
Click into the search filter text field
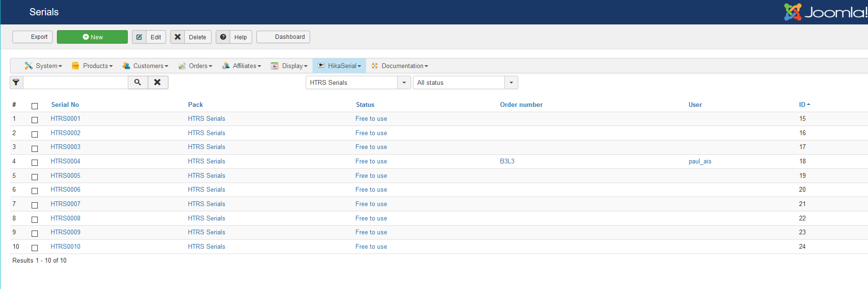click(76, 82)
